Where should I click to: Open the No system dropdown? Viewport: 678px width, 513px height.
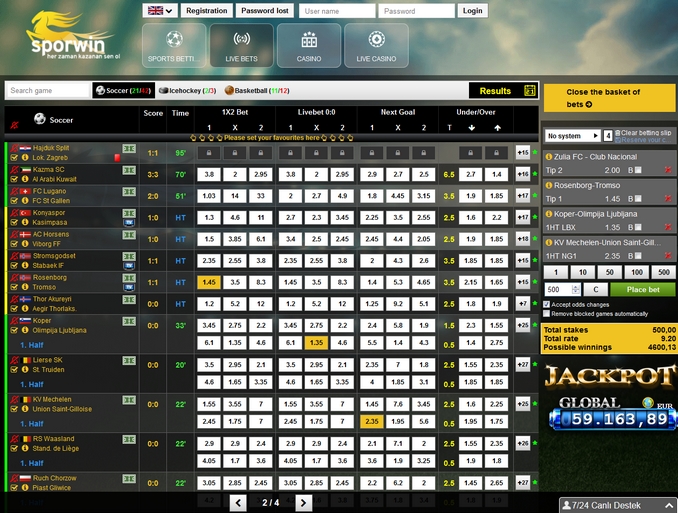click(572, 136)
